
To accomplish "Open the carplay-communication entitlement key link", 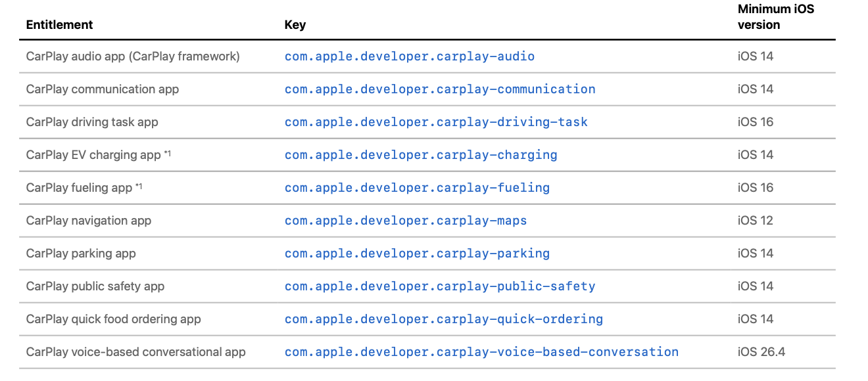I will (439, 89).
